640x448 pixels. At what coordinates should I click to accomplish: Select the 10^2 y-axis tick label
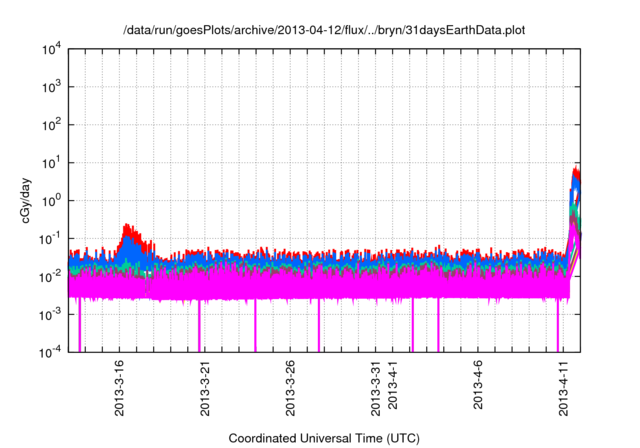[51, 125]
